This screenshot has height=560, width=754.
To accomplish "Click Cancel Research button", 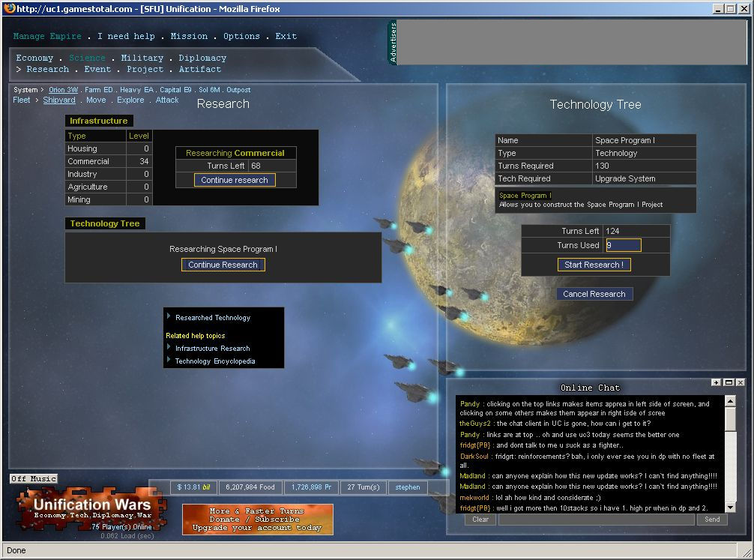I will (x=594, y=294).
